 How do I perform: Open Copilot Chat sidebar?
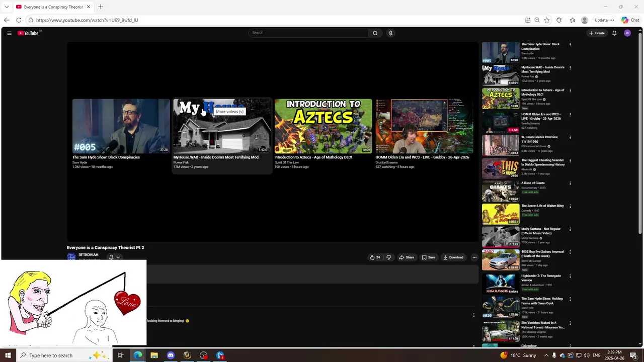point(630,20)
